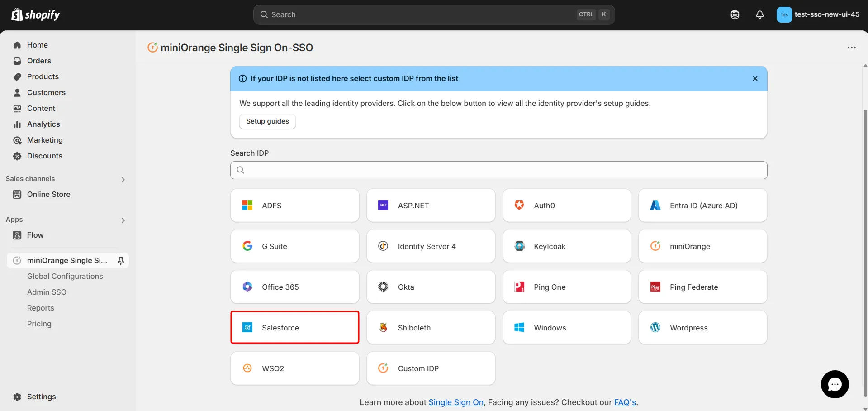
Task: Open the three-dot more actions menu
Action: point(852,48)
